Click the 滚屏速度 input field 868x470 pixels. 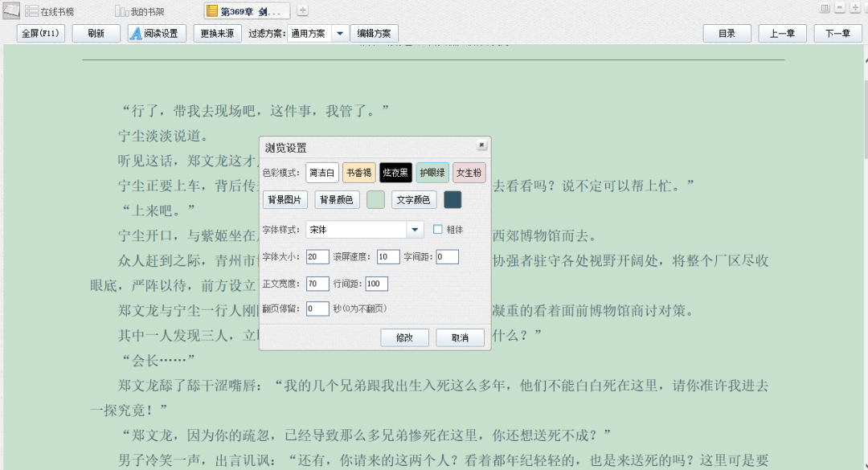(x=388, y=257)
